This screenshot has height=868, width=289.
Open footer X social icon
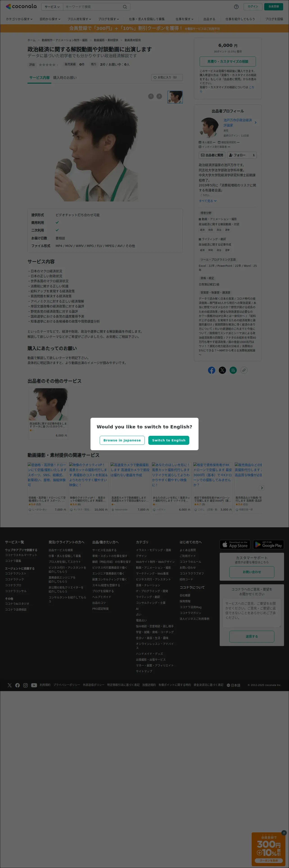(x=9, y=685)
